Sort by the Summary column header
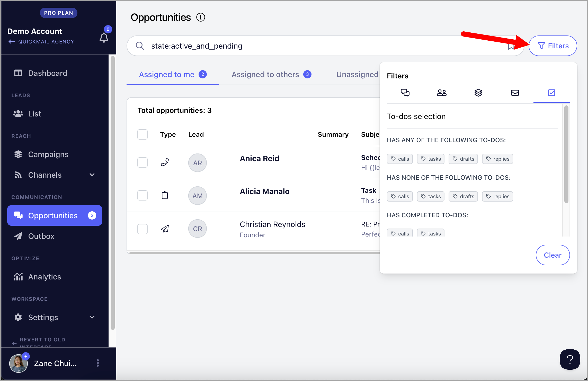This screenshot has width=588, height=381. point(333,134)
